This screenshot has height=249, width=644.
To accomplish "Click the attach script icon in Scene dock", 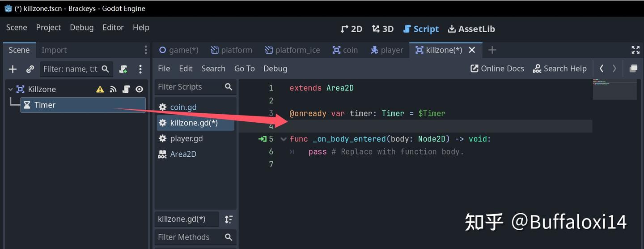I will [x=123, y=69].
